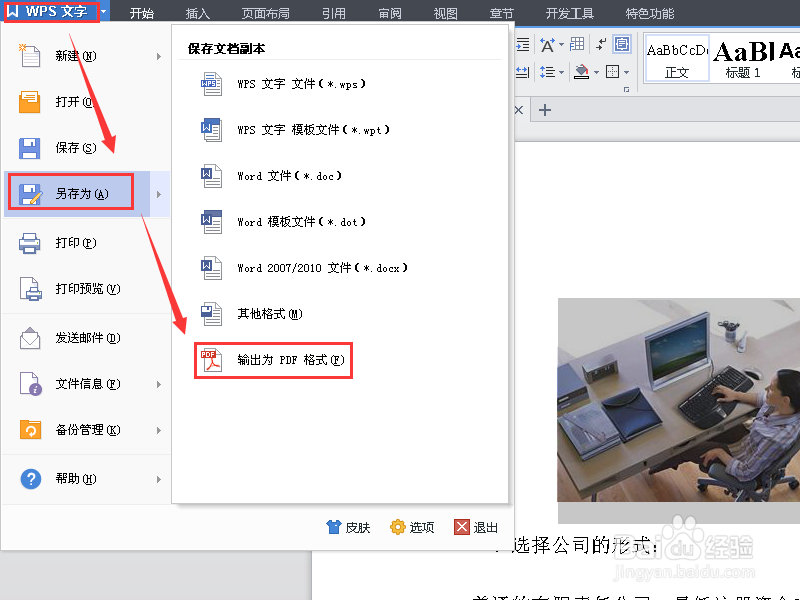Go to the 章节 ribbon tab
Image resolution: width=800 pixels, height=600 pixels.
(502, 13)
